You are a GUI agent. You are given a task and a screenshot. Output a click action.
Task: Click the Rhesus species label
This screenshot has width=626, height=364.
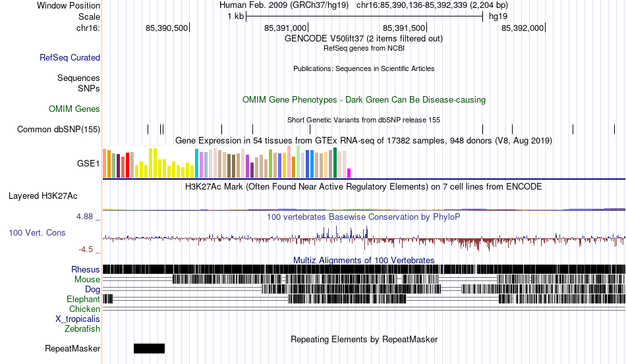(86, 269)
